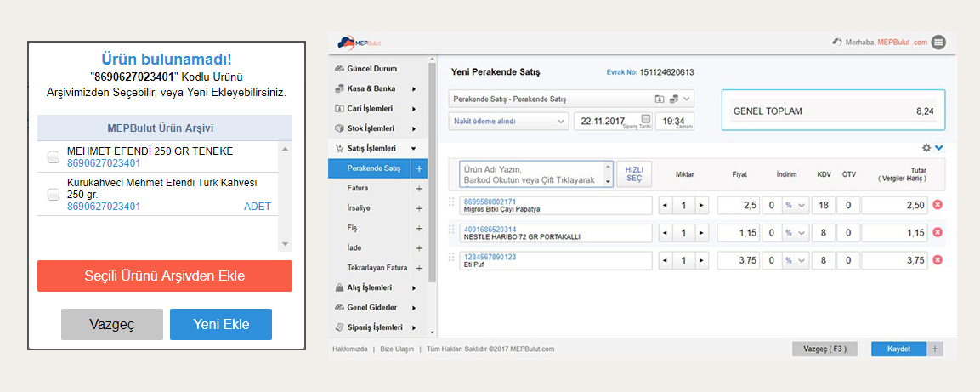This screenshot has height=392, width=980.
Task: Click the 19:34 time field
Action: click(674, 122)
